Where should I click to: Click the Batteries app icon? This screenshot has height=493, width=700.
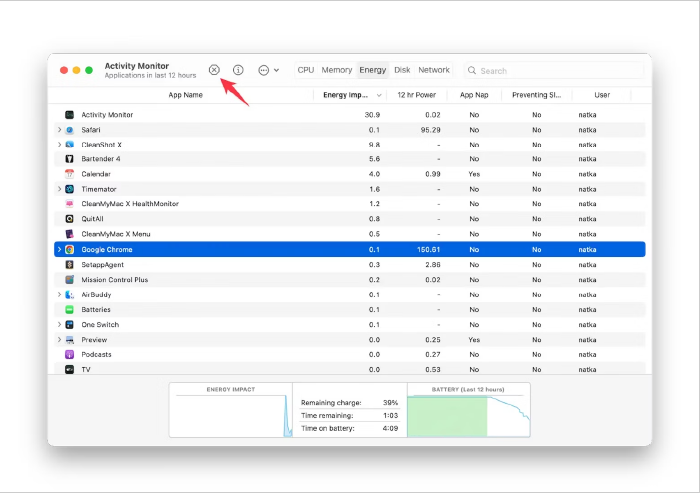70,309
